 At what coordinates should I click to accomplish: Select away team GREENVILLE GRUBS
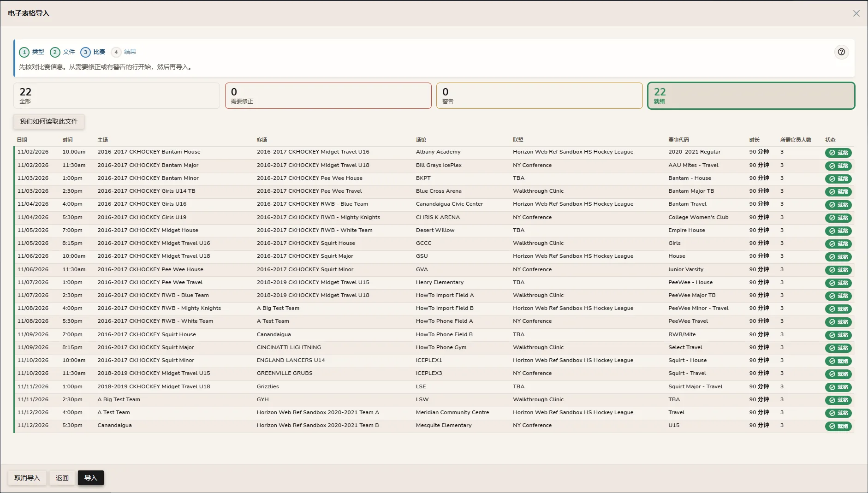285,373
